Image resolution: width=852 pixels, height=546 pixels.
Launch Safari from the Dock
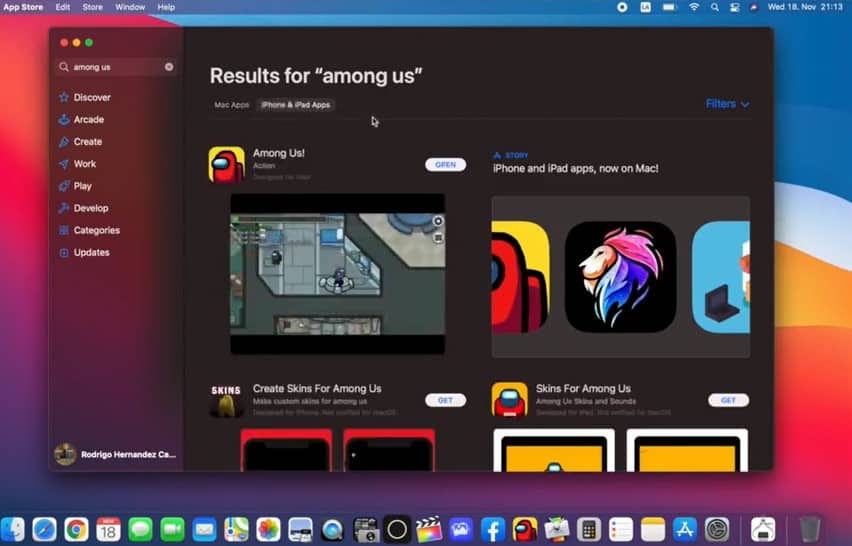(x=44, y=529)
